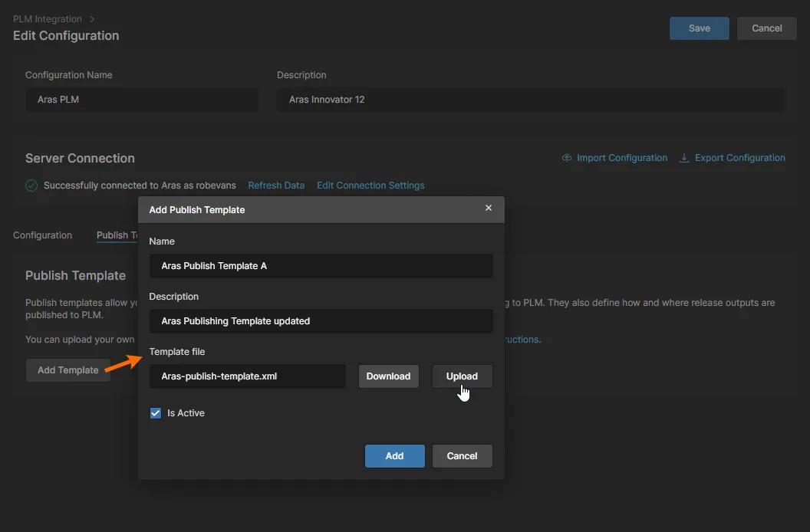The image size is (810, 532).
Task: Click the breadcrumb chevron arrow
Action: [x=92, y=19]
